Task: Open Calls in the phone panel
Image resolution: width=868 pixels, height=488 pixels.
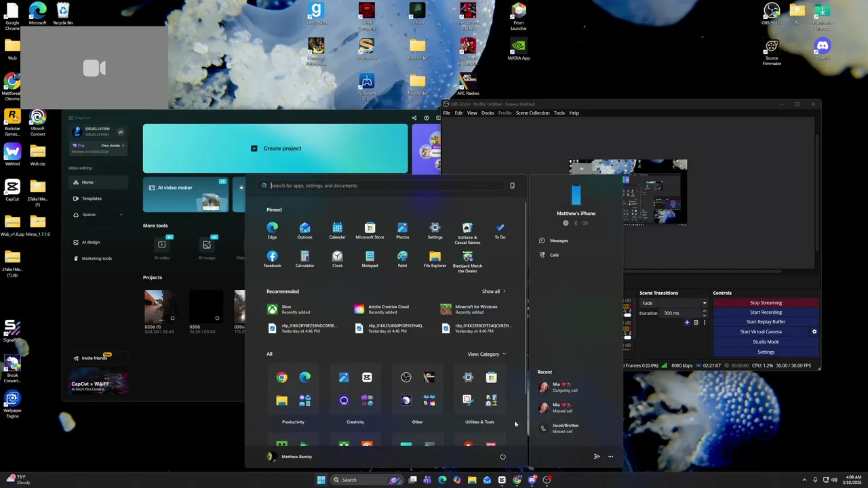Action: pyautogui.click(x=550, y=255)
